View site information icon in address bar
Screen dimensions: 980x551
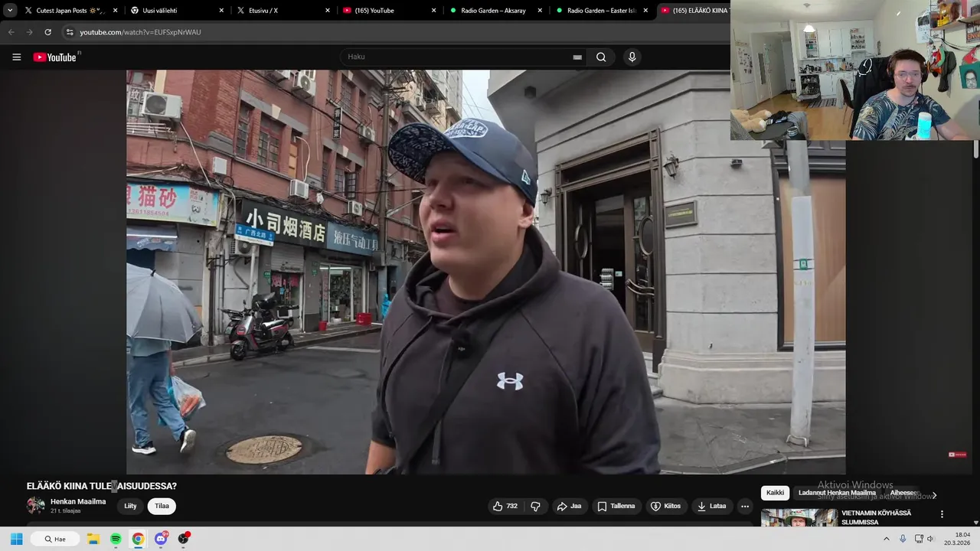point(70,32)
